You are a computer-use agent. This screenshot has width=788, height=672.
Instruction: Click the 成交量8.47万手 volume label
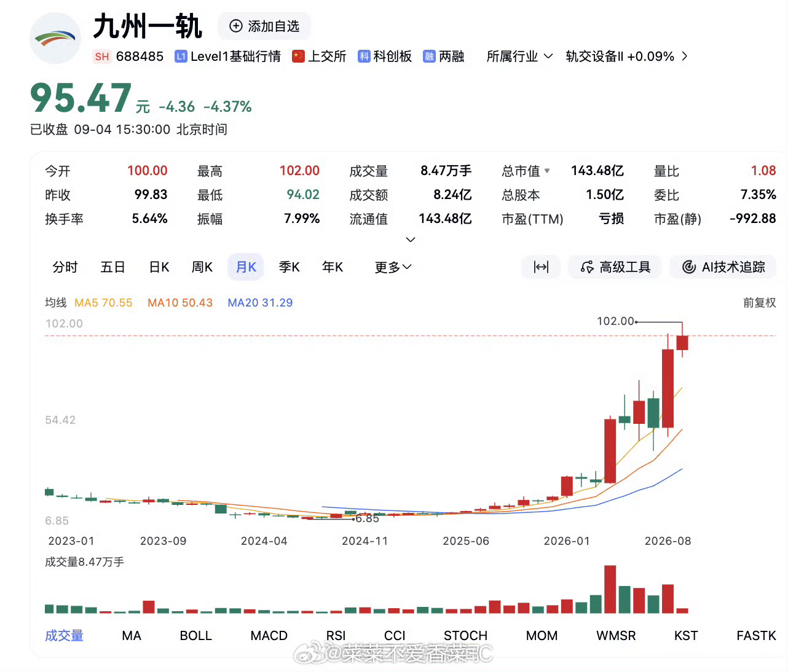click(x=84, y=562)
